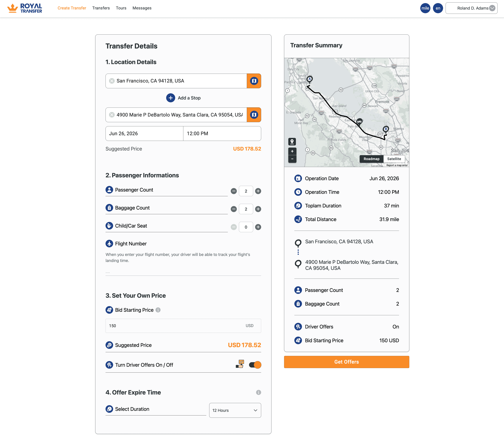Click the Flight Number airplane icon
This screenshot has height=443, width=504.
109,244
